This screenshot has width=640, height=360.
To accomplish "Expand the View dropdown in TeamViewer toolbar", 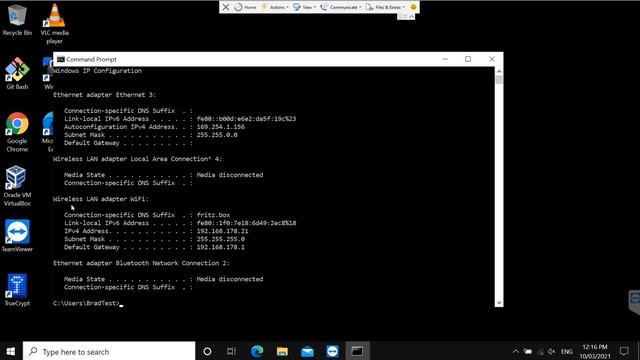I will point(304,7).
